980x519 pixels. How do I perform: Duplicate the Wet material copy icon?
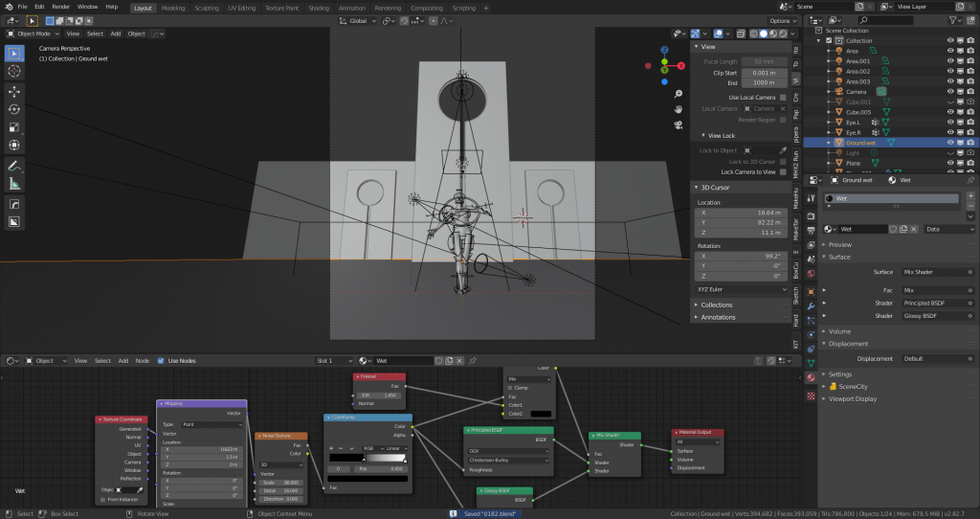[x=903, y=229]
